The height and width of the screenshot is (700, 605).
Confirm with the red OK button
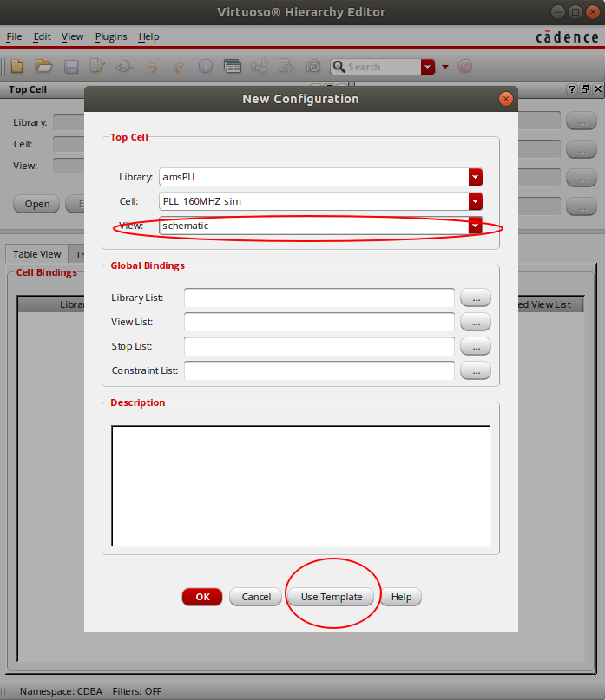click(x=202, y=597)
